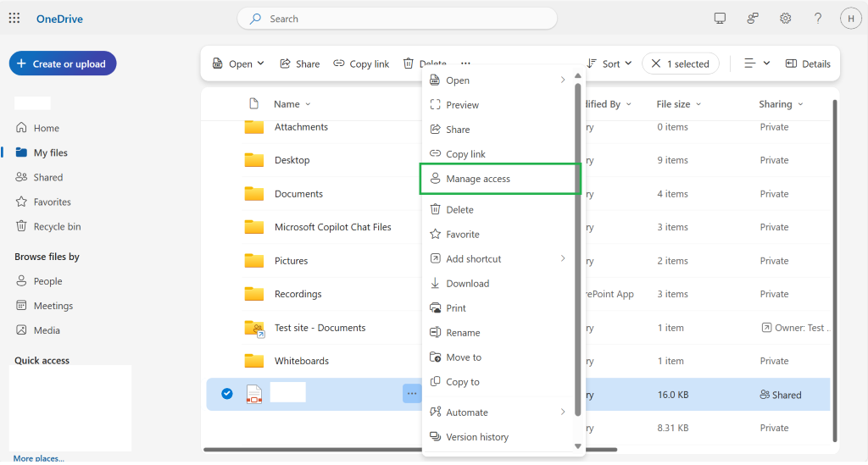Click the three-dot button on selected file row
The image size is (868, 465).
pos(412,394)
